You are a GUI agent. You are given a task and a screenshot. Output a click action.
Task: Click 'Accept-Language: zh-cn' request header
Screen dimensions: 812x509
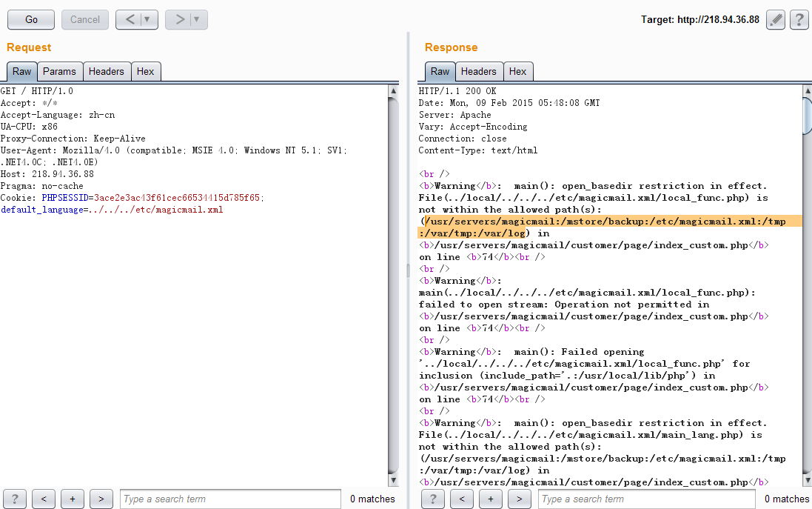tap(58, 115)
